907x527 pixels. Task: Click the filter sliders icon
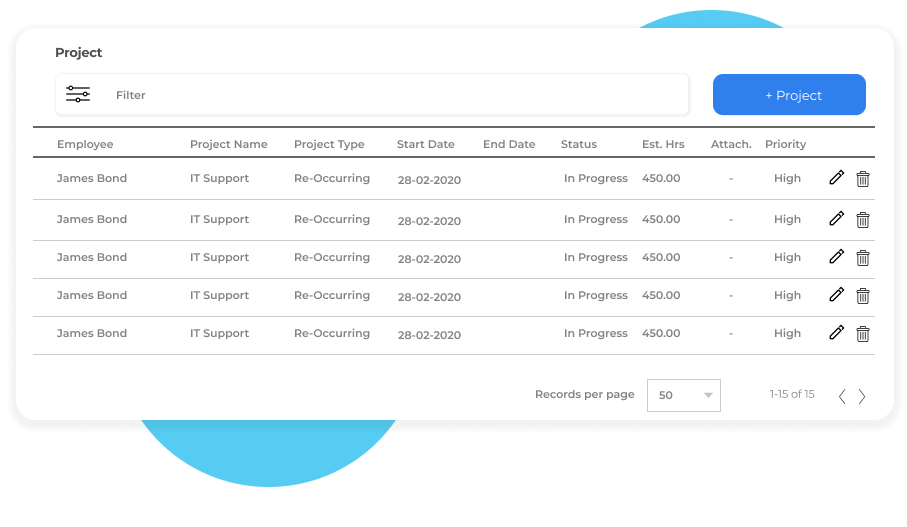coord(78,95)
